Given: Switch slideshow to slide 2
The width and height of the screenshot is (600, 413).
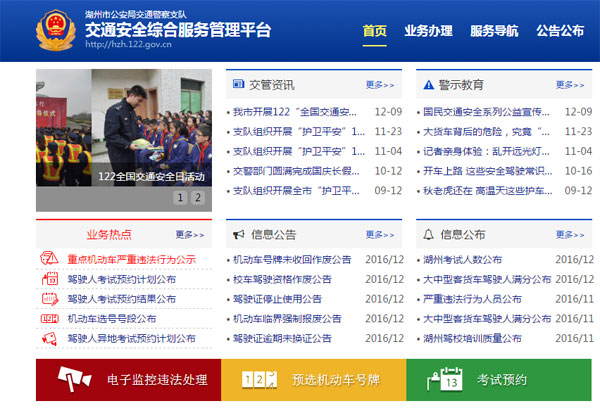Looking at the screenshot, I should (198, 198).
